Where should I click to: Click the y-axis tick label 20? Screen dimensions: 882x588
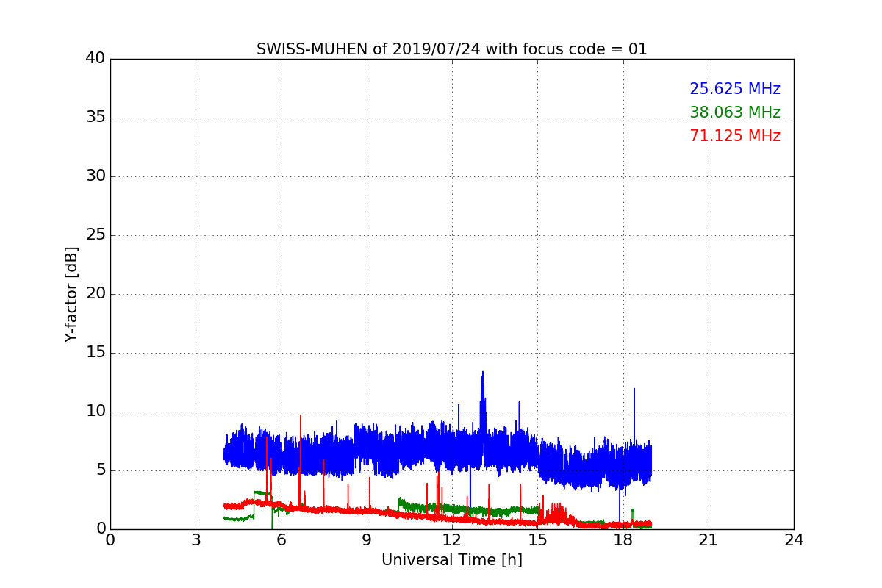[96, 294]
